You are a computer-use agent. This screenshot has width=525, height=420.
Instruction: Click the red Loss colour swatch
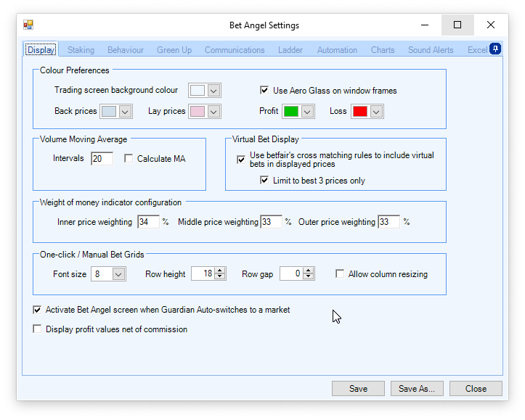[x=360, y=112]
